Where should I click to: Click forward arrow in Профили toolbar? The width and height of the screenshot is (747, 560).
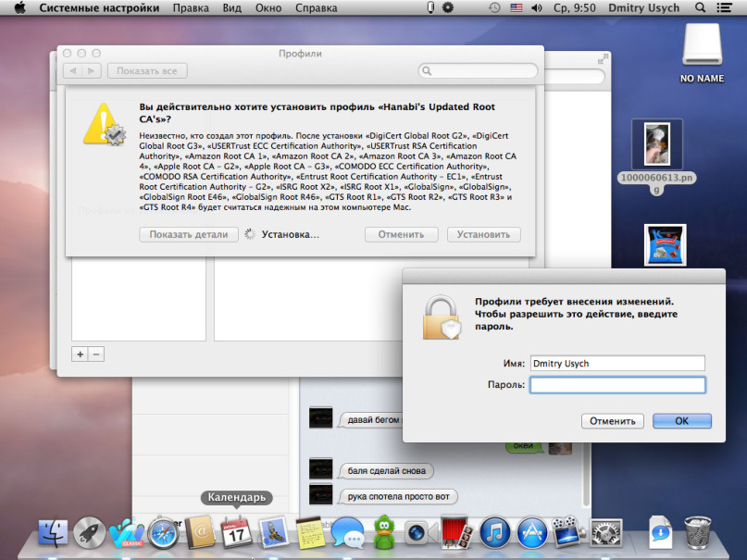click(x=92, y=71)
